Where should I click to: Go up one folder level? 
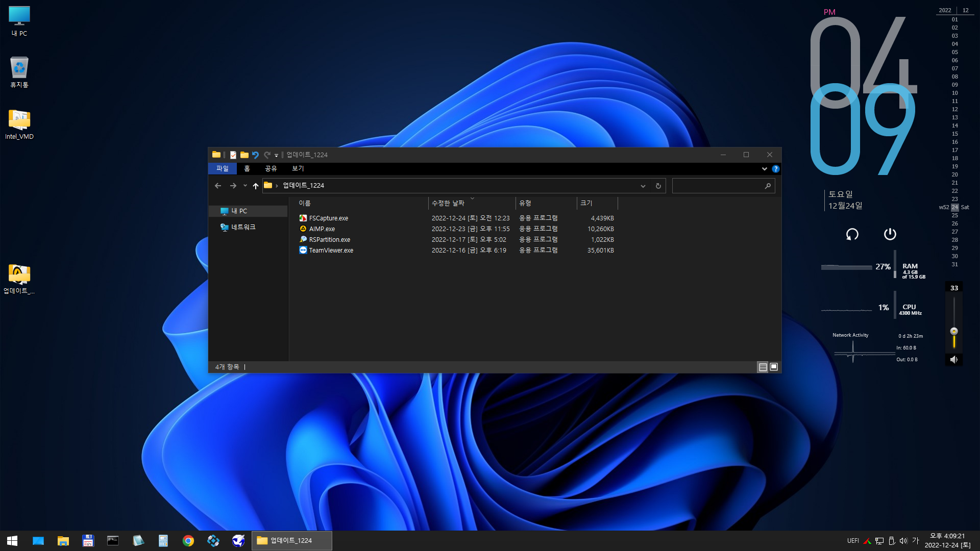pyautogui.click(x=256, y=186)
